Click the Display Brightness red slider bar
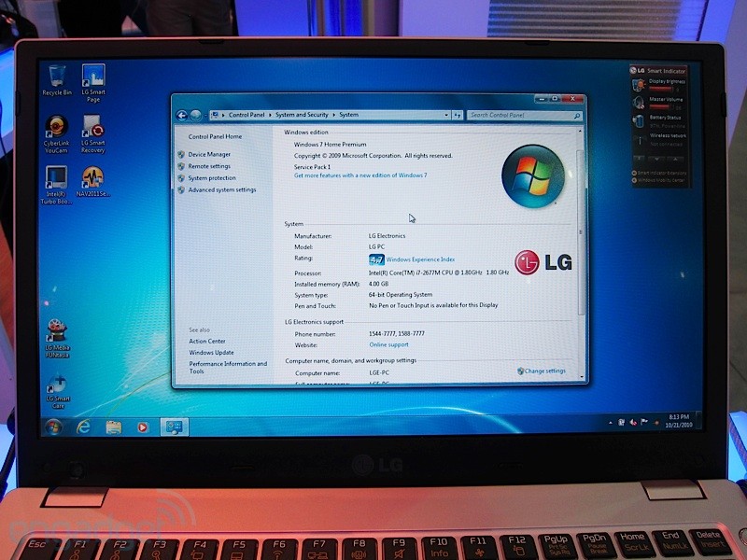This screenshot has height=560, width=747. tap(661, 89)
